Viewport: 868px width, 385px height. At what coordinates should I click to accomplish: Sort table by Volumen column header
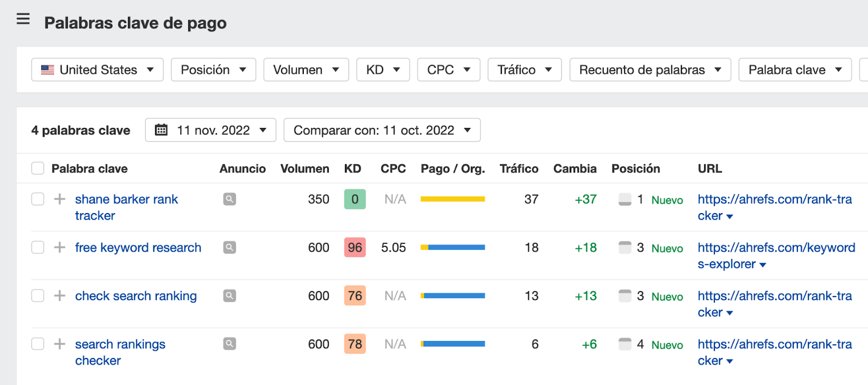pos(304,169)
